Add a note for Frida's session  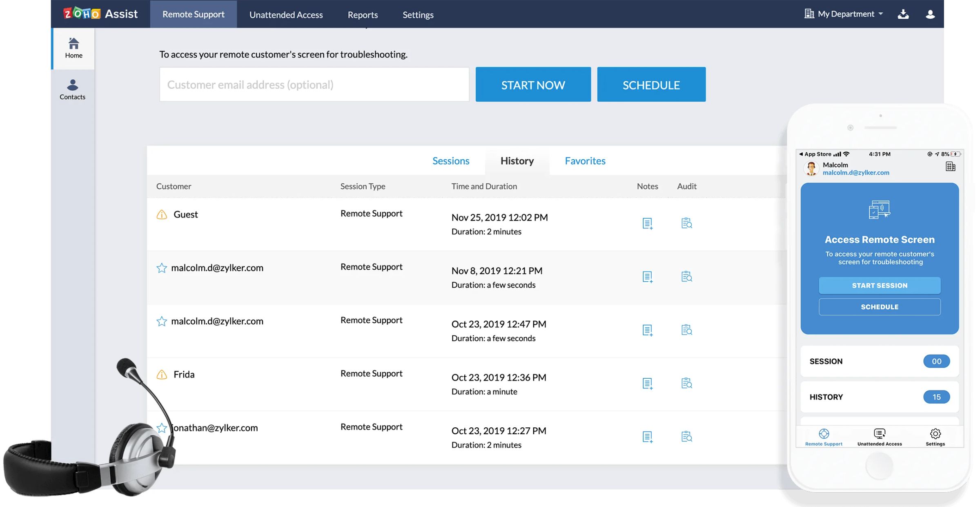coord(647,384)
